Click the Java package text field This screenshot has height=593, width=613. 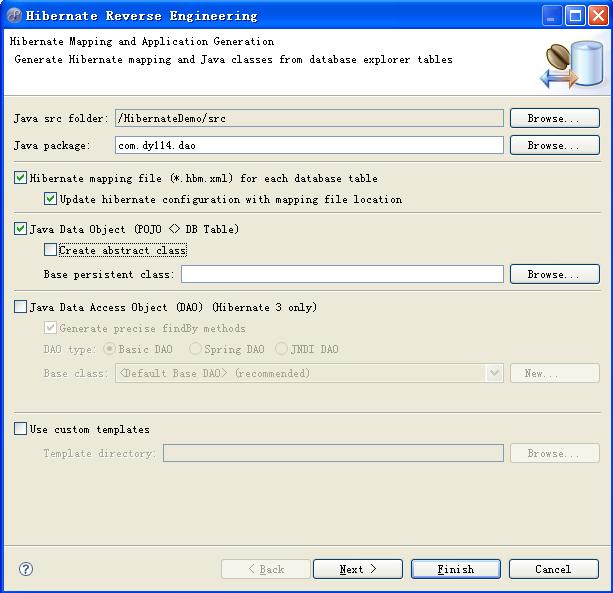click(x=309, y=145)
